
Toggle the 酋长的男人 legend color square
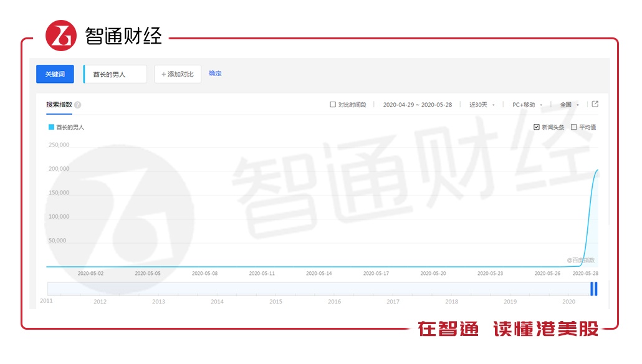[51, 127]
